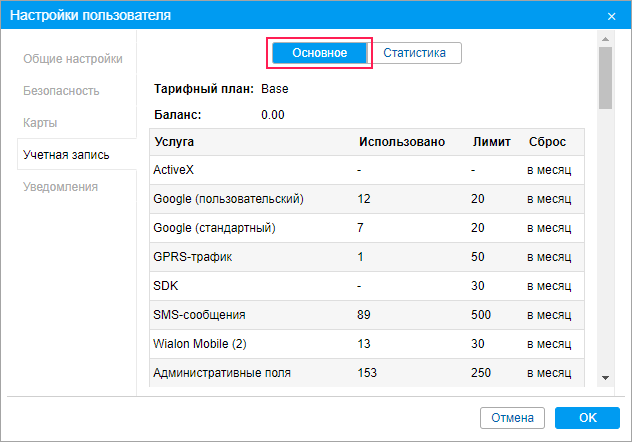Select the Учетная запись tab

[x=66, y=155]
